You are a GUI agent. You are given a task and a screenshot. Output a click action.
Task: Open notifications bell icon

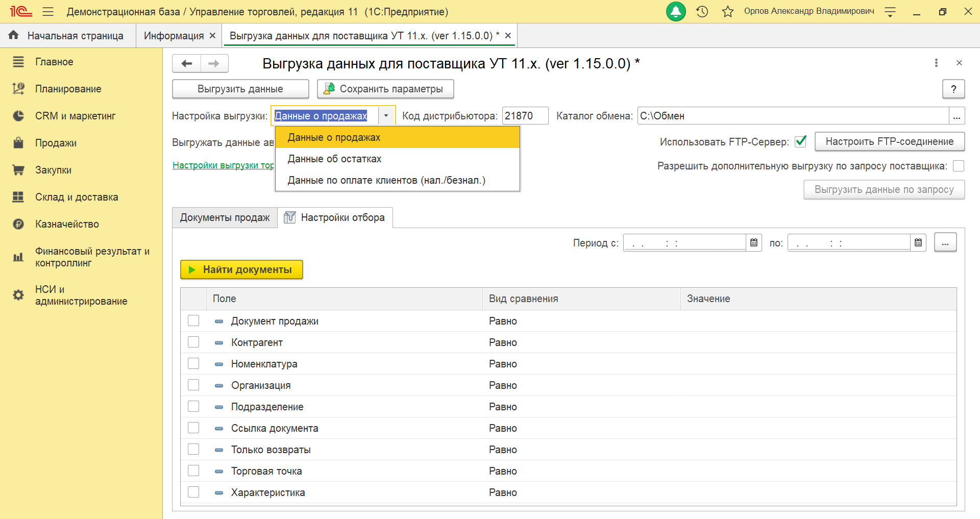(676, 11)
